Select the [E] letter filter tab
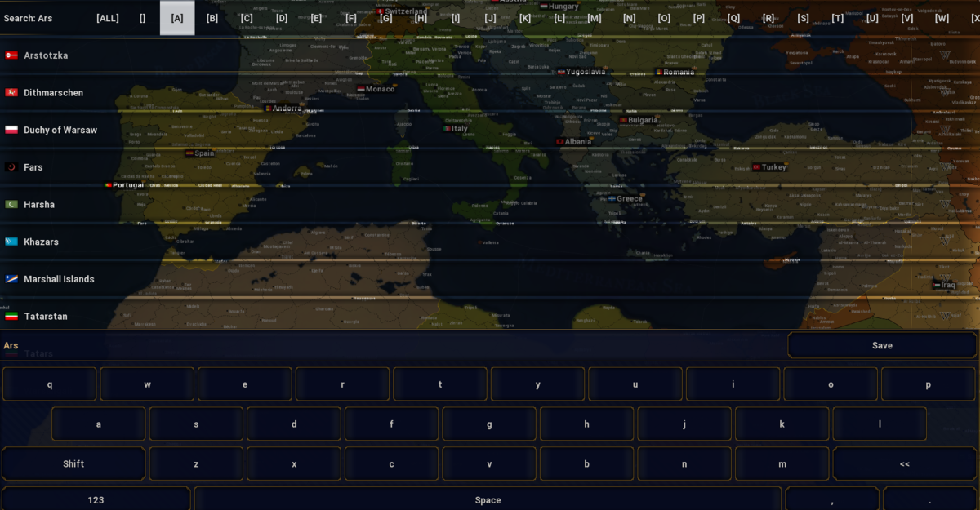This screenshot has width=980, height=510. point(316,18)
